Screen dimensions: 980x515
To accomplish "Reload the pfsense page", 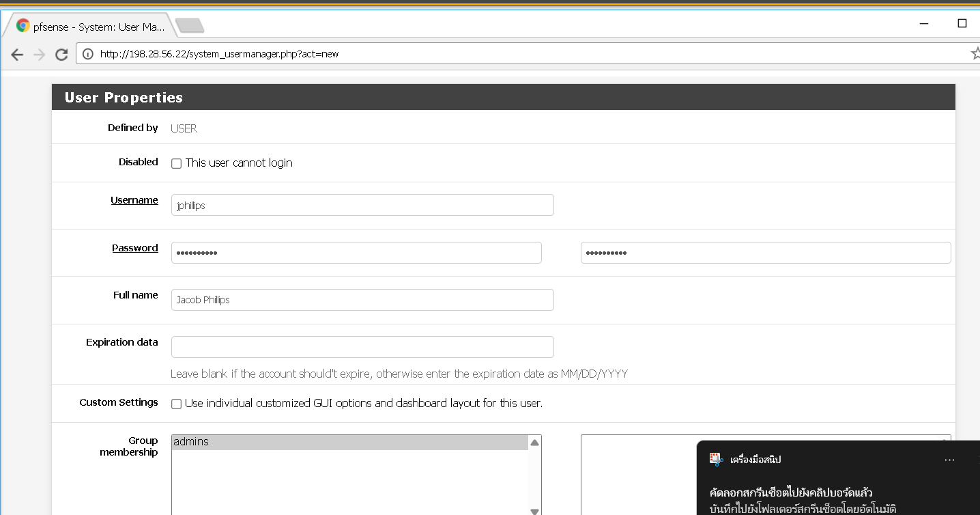I will (x=61, y=55).
